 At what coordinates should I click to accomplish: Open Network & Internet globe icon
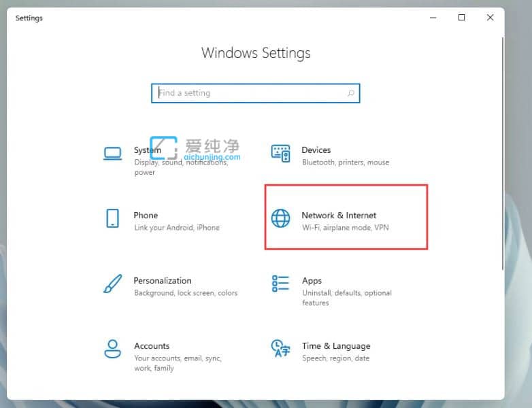280,218
